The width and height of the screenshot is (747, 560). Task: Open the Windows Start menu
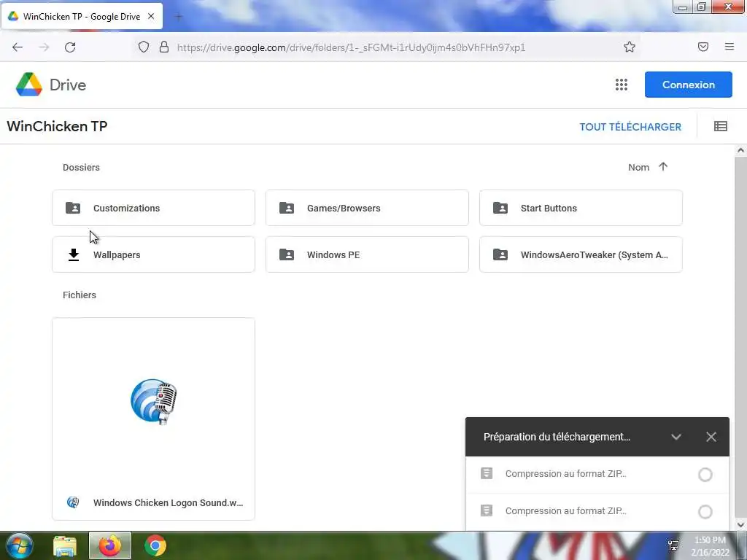point(19,545)
